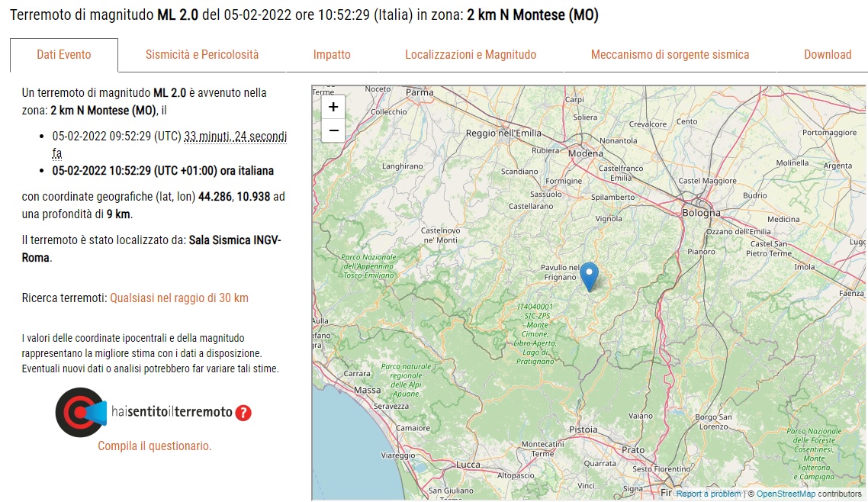Screen dimensions: 868x502
Task: Open the Dati Evento tab
Action: tap(63, 55)
